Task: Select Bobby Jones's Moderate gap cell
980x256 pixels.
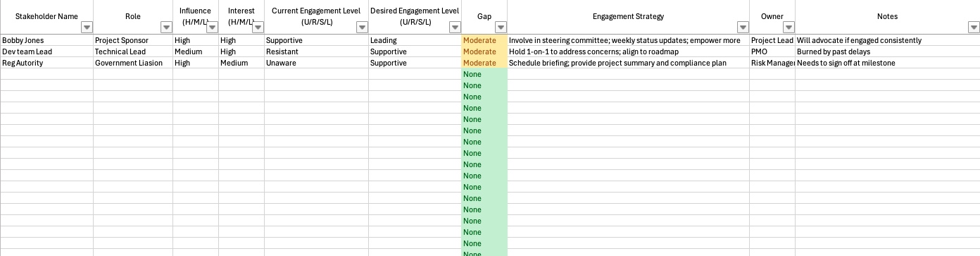Action: pos(484,40)
